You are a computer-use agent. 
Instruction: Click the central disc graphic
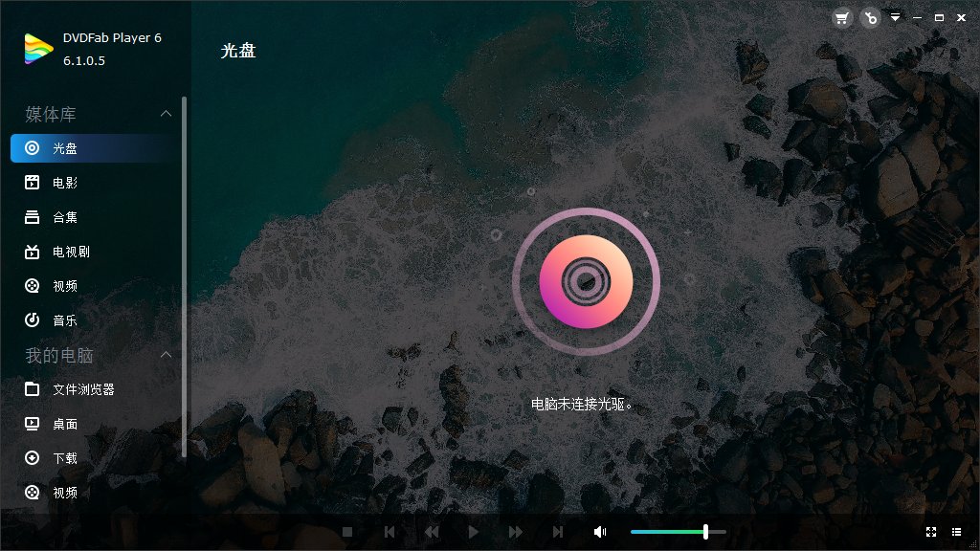(586, 280)
